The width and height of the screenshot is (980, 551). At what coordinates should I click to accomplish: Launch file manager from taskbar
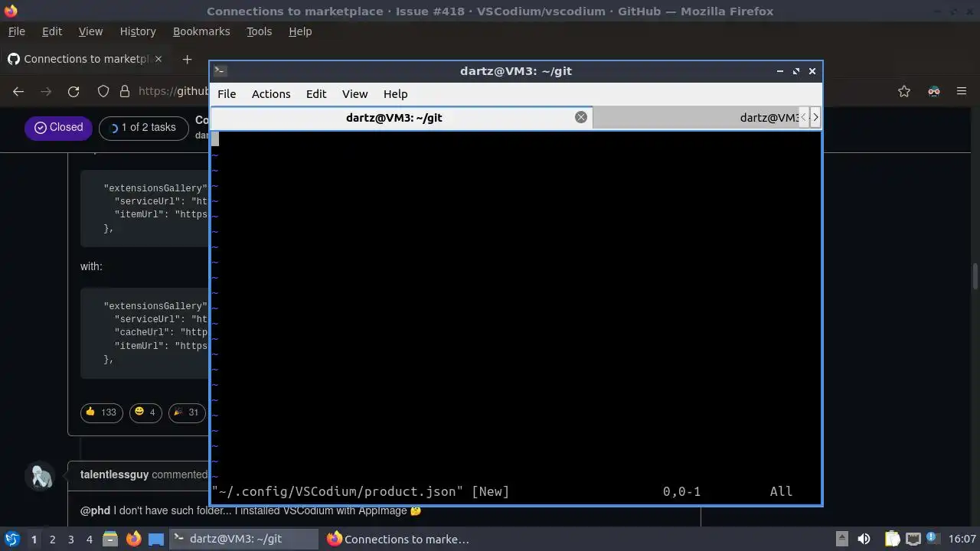click(x=110, y=539)
